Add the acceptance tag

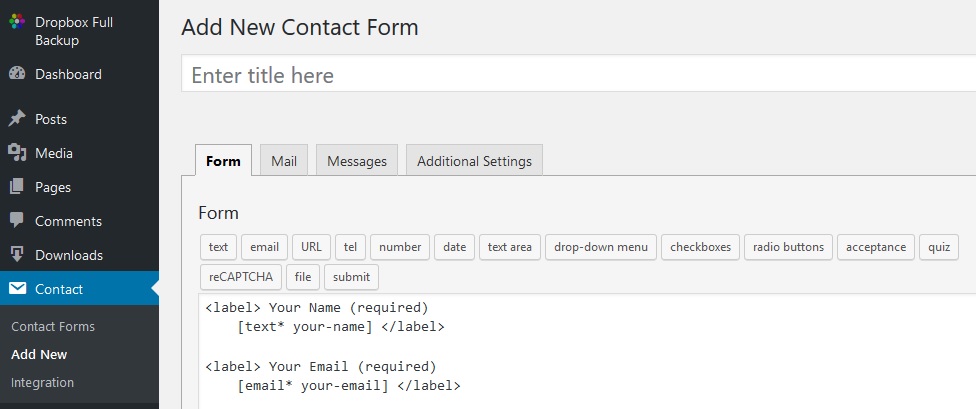876,247
